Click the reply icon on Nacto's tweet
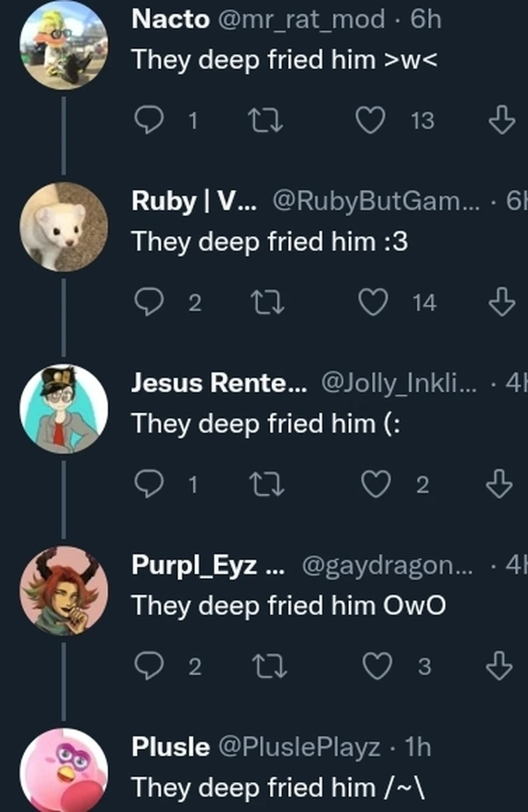This screenshot has width=528, height=812. [150, 120]
